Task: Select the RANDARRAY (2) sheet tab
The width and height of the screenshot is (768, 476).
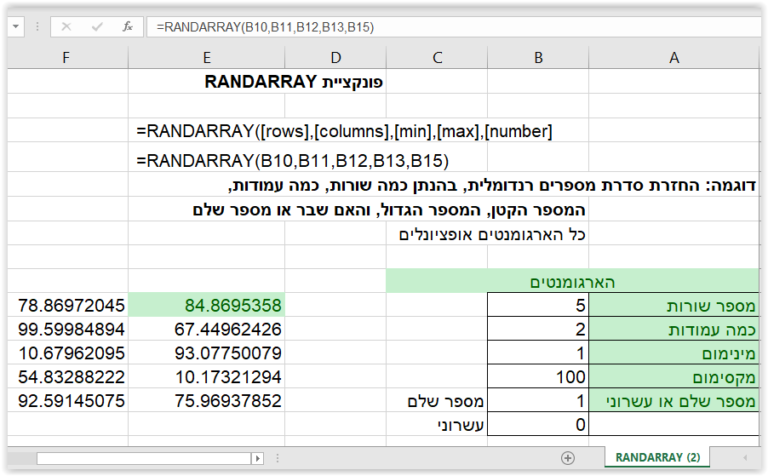Action: tap(657, 457)
